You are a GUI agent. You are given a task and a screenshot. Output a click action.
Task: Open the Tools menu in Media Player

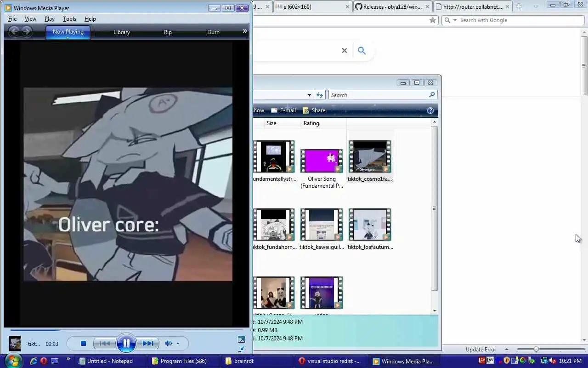point(69,19)
